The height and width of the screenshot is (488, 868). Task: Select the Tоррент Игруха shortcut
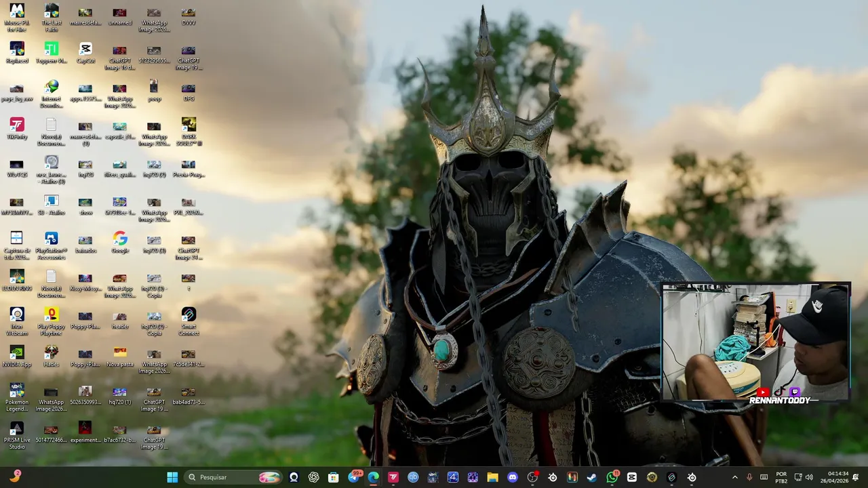click(x=52, y=53)
